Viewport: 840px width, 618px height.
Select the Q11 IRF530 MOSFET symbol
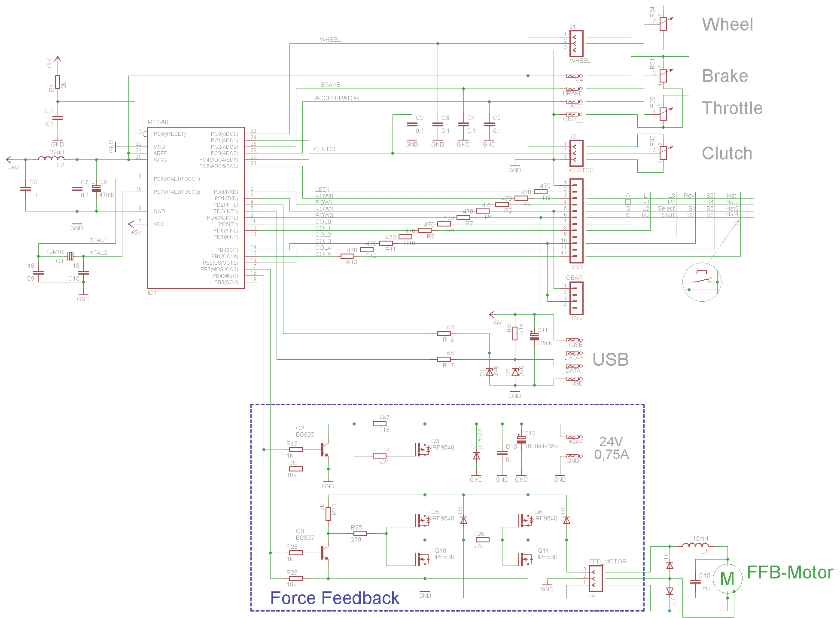pos(526,559)
